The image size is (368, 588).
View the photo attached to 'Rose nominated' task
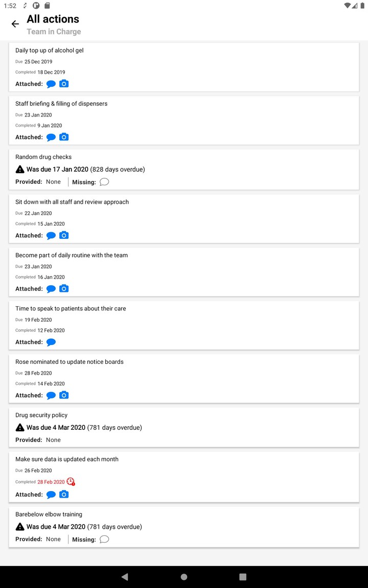point(64,395)
